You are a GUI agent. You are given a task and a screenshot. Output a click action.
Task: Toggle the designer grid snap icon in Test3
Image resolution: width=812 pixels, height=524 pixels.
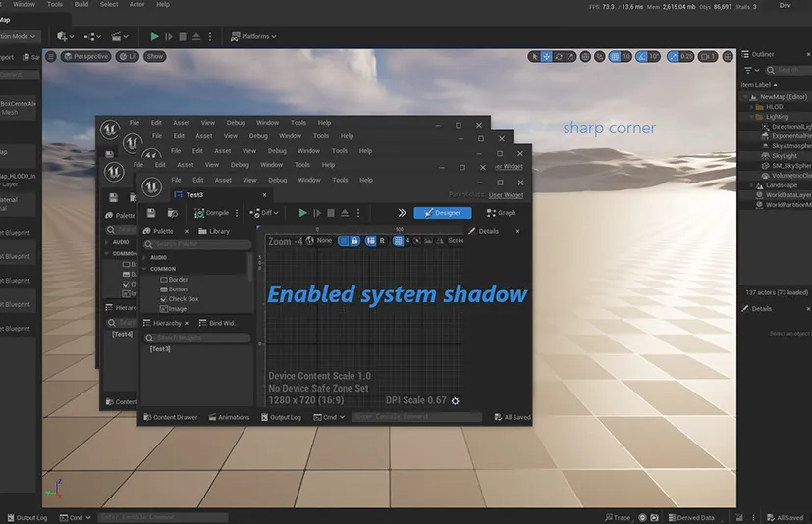coord(398,240)
